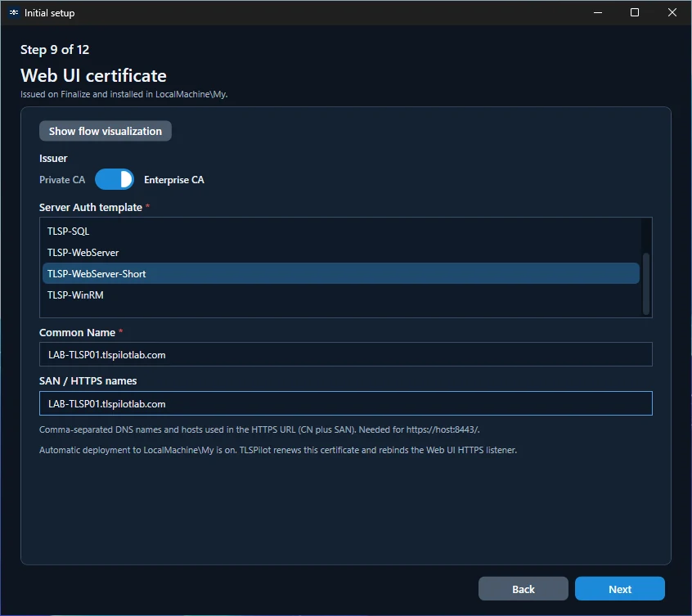Image resolution: width=692 pixels, height=616 pixels.
Task: Go back to the previous setup step
Action: tap(523, 589)
